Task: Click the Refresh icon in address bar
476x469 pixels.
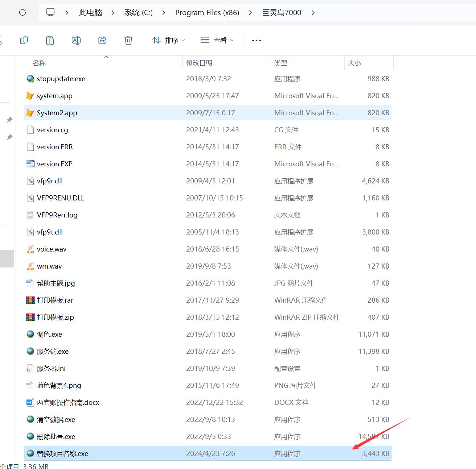Action: coord(22,12)
